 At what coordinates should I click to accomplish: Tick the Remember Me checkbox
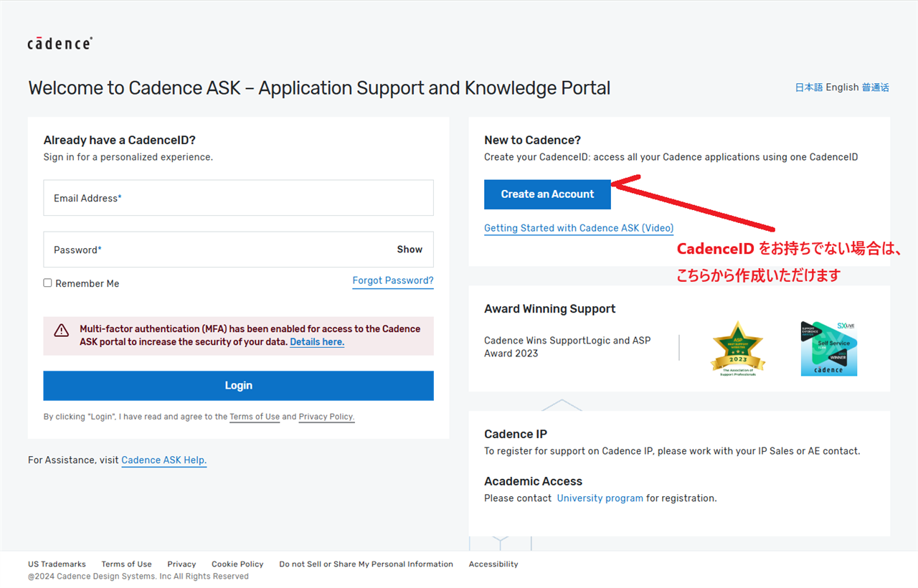point(48,283)
